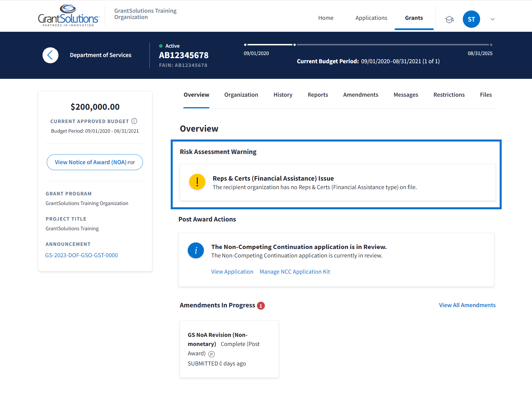
Task: Click Manage NCC Application Kit link
Action: [x=295, y=272]
